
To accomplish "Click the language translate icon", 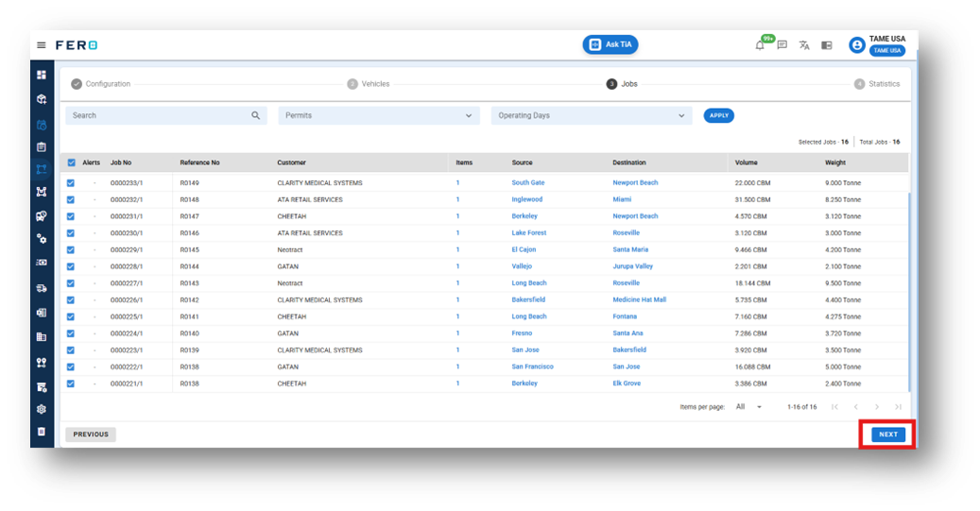I will pos(804,45).
